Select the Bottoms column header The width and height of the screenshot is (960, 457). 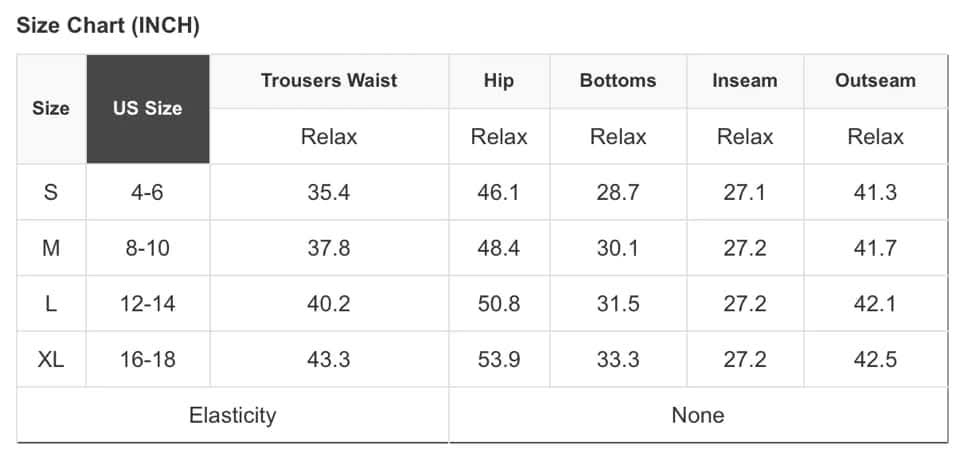(x=618, y=80)
